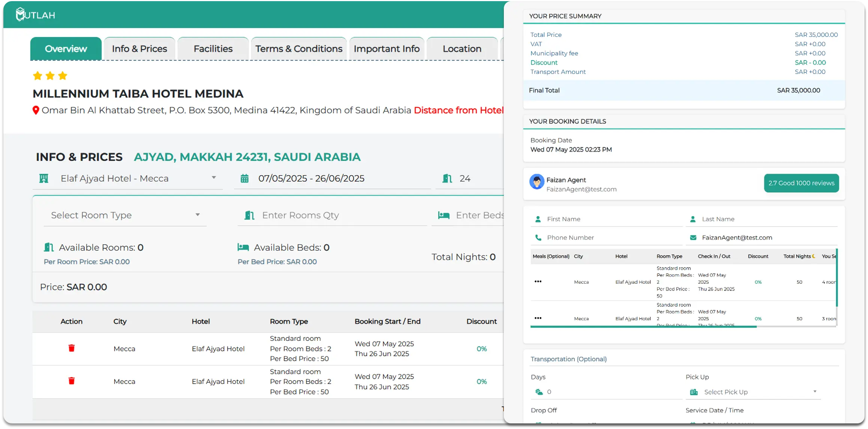
Task: Click the person icon beside First Name
Action: click(538, 219)
